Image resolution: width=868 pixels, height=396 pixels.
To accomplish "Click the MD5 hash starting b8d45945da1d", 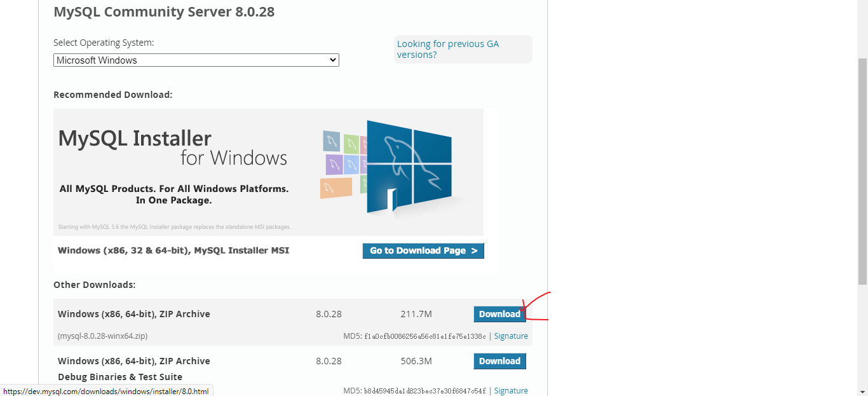I will click(x=424, y=391).
